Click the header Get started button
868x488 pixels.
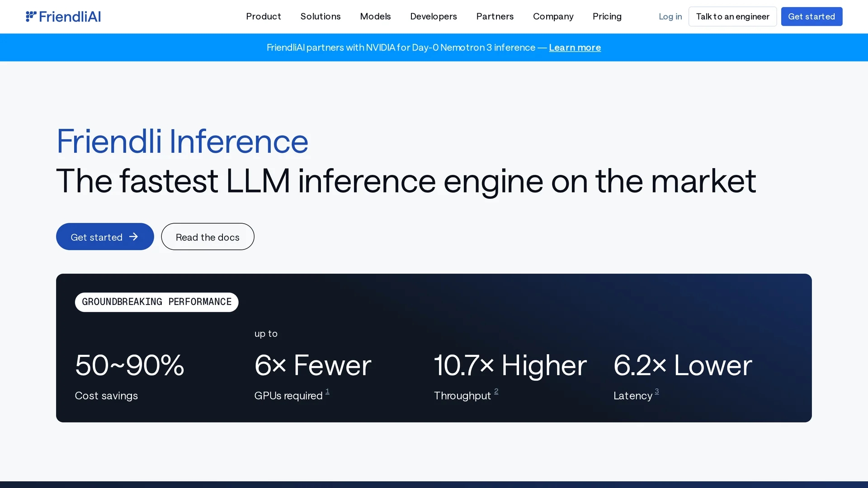coord(811,17)
